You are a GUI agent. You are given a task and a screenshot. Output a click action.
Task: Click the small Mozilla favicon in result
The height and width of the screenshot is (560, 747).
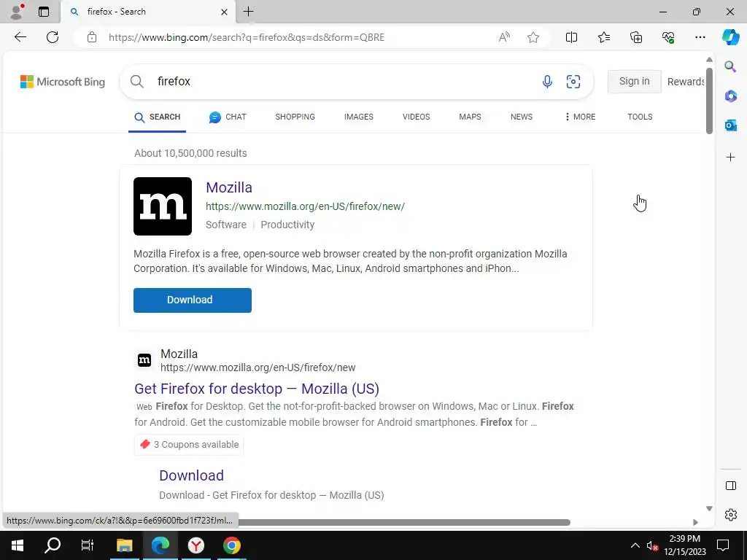(x=144, y=360)
